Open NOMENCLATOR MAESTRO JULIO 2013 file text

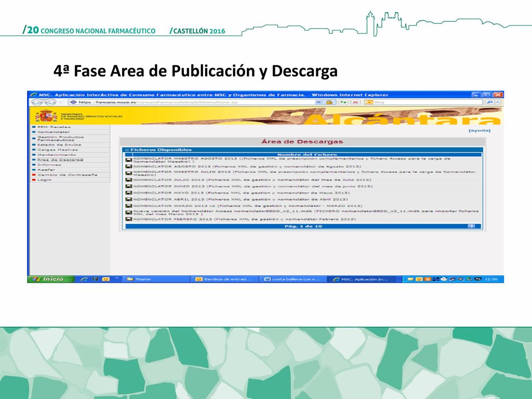click(x=304, y=173)
